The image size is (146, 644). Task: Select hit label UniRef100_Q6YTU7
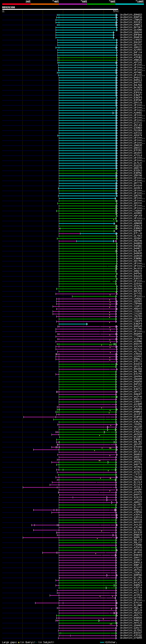[131, 45]
